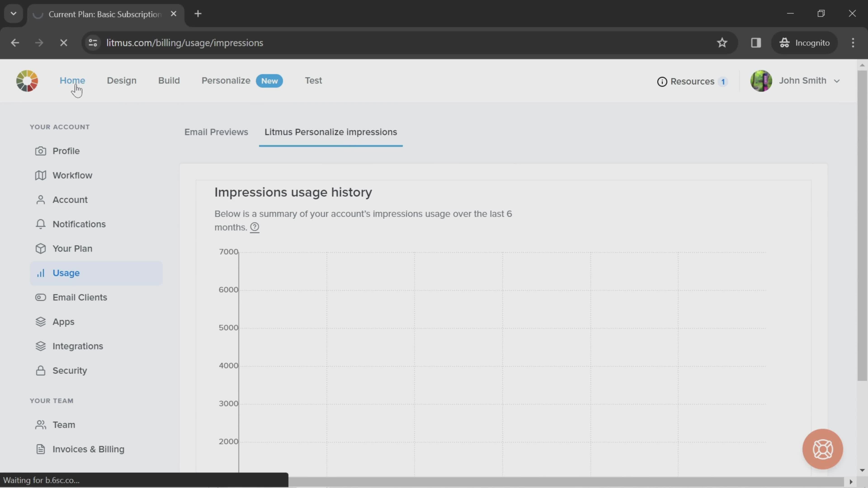Click the Email Clients toggle icon

click(x=40, y=297)
